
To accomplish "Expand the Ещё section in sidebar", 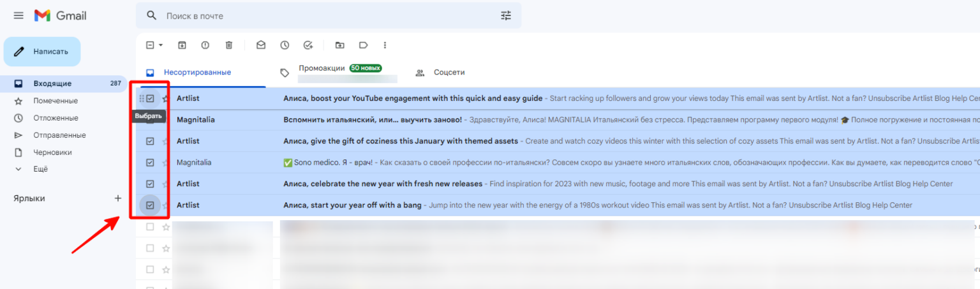I will pyautogui.click(x=41, y=169).
